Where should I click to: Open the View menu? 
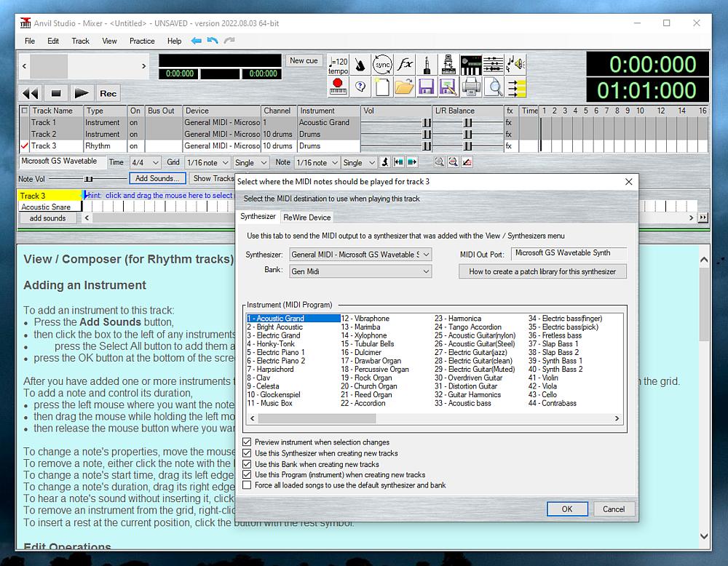click(x=110, y=41)
